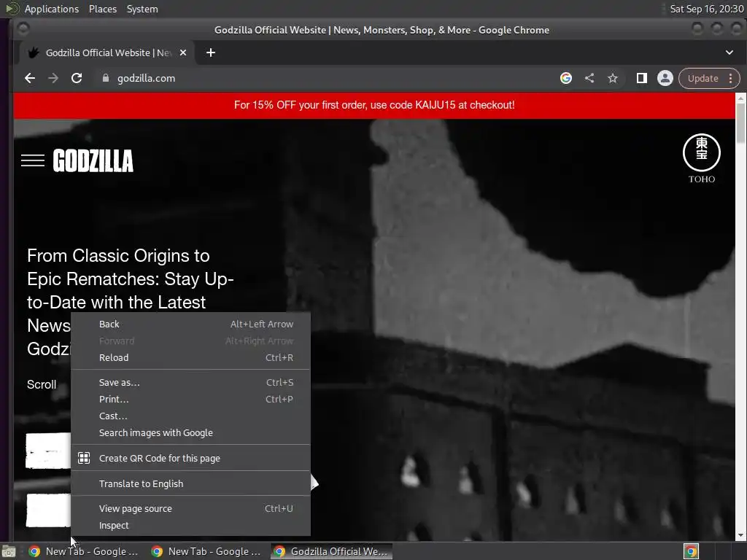Click the Applications menu logo icon
The width and height of the screenshot is (747, 560).
[x=12, y=9]
